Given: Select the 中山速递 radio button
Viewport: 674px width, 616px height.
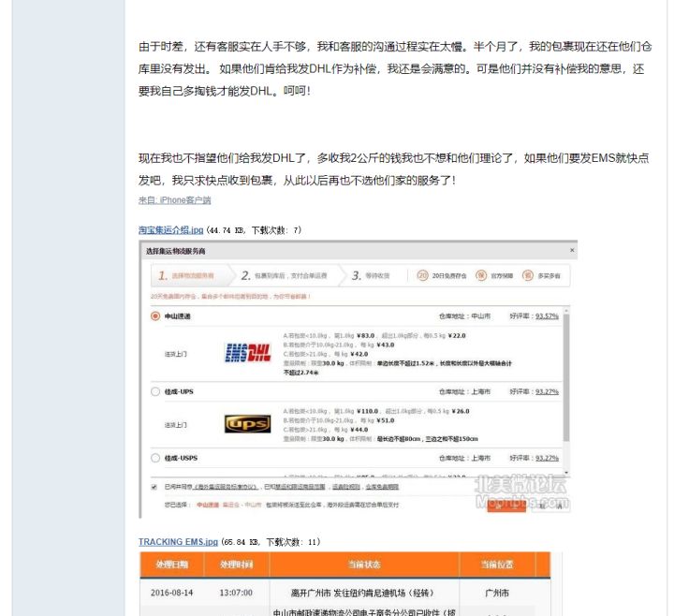Looking at the screenshot, I should [x=155, y=316].
